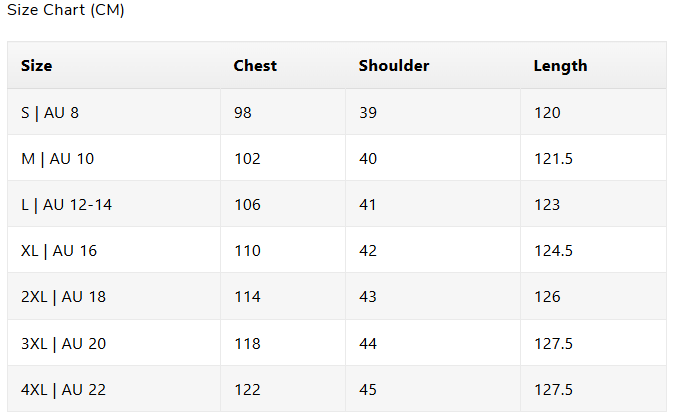Click the 4XL row length value 127.5
676x420 pixels.
click(x=553, y=389)
